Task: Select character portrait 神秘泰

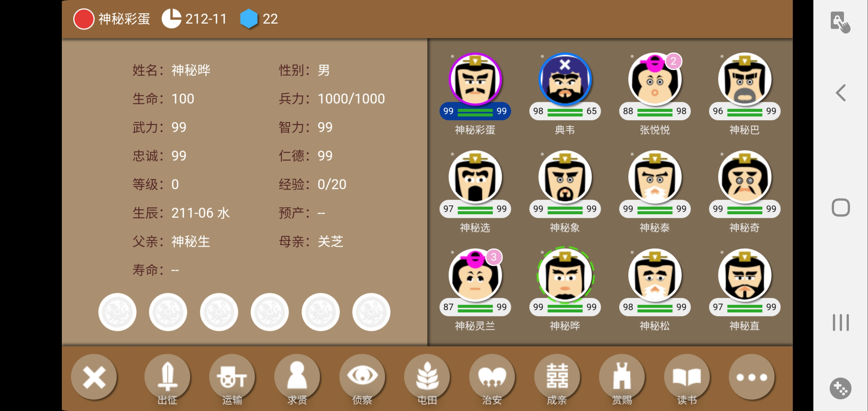Action: coord(655,177)
